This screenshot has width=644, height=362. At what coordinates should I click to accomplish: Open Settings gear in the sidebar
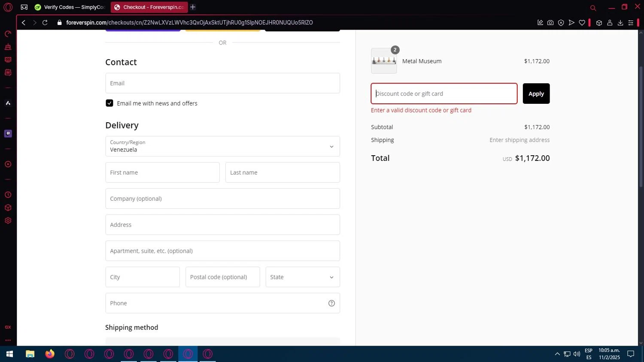pos(8,220)
